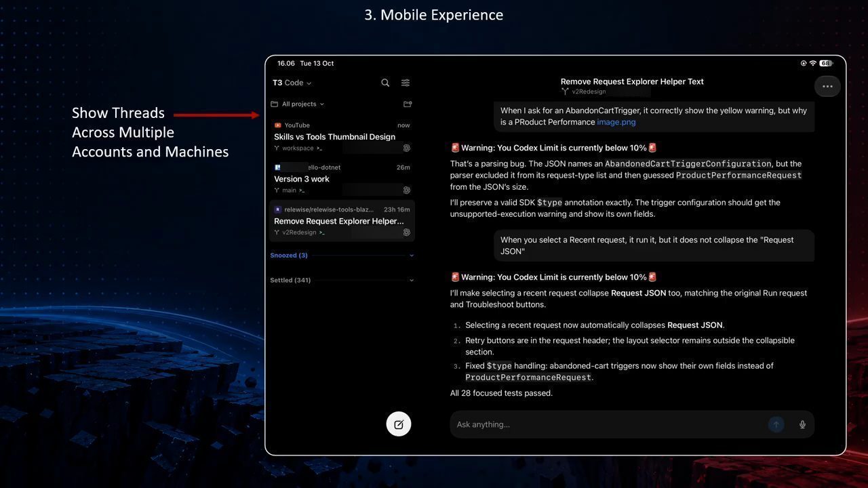Open the filter sliders icon in sidebar
The width and height of the screenshot is (868, 488).
tap(406, 83)
